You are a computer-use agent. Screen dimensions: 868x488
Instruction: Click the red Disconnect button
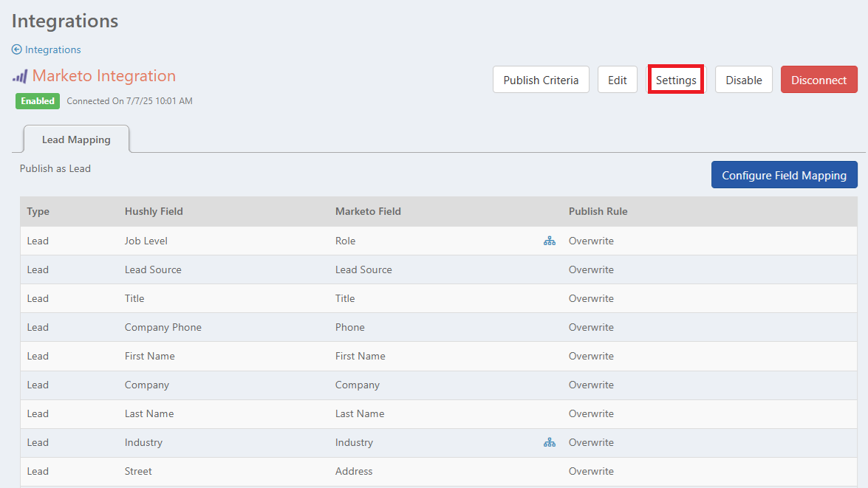coord(819,80)
